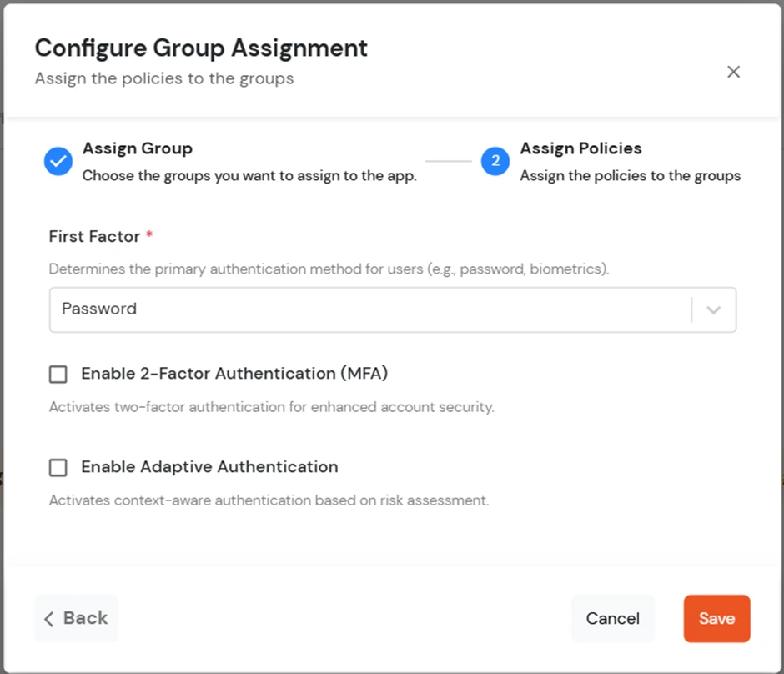Click the Assign Policies step description text
Image resolution: width=784 pixels, height=674 pixels.
630,176
